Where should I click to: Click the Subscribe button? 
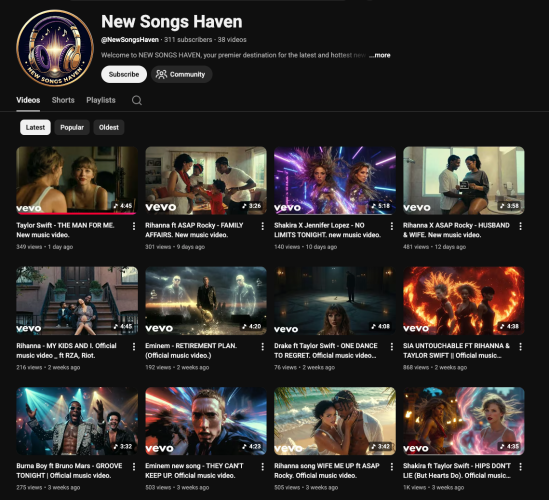coord(124,74)
